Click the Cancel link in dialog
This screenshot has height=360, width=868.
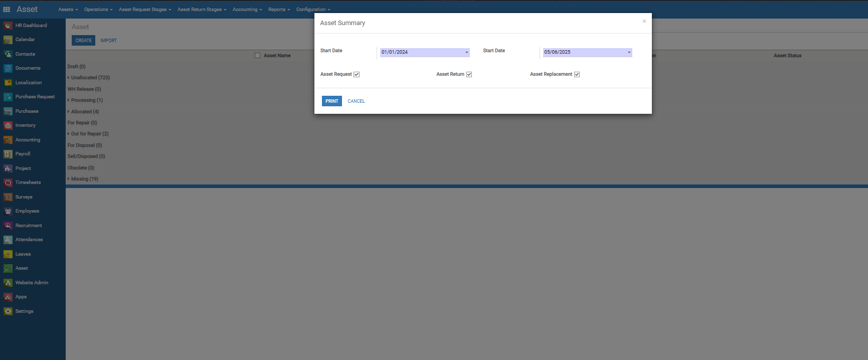(x=356, y=101)
